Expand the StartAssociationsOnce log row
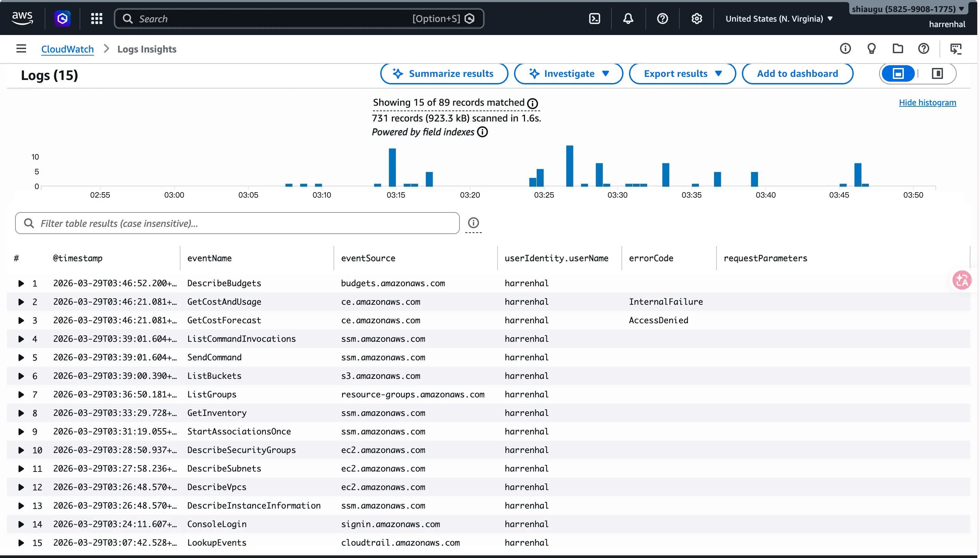 click(x=21, y=431)
